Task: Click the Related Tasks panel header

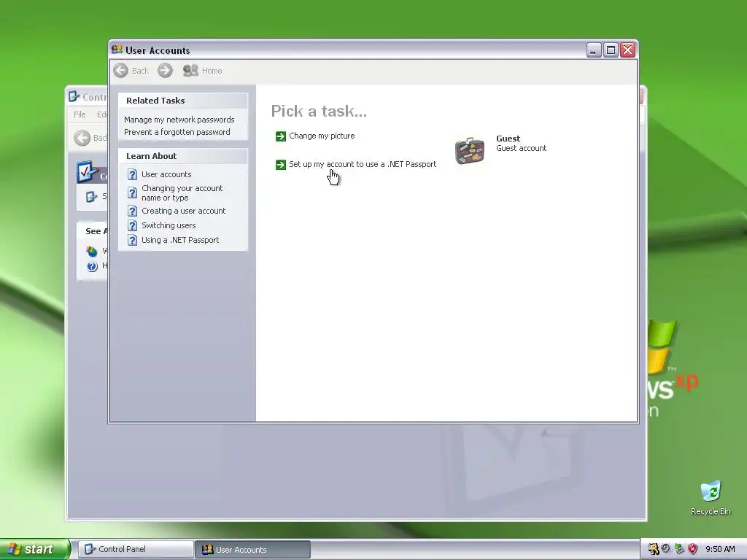Action: point(183,101)
